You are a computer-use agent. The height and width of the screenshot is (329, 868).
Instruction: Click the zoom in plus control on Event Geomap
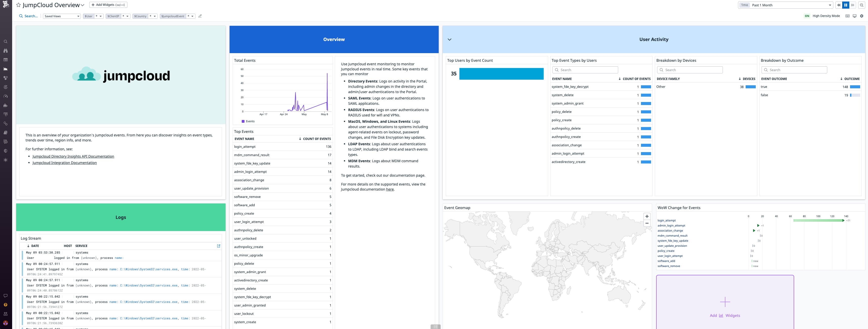pos(647,216)
